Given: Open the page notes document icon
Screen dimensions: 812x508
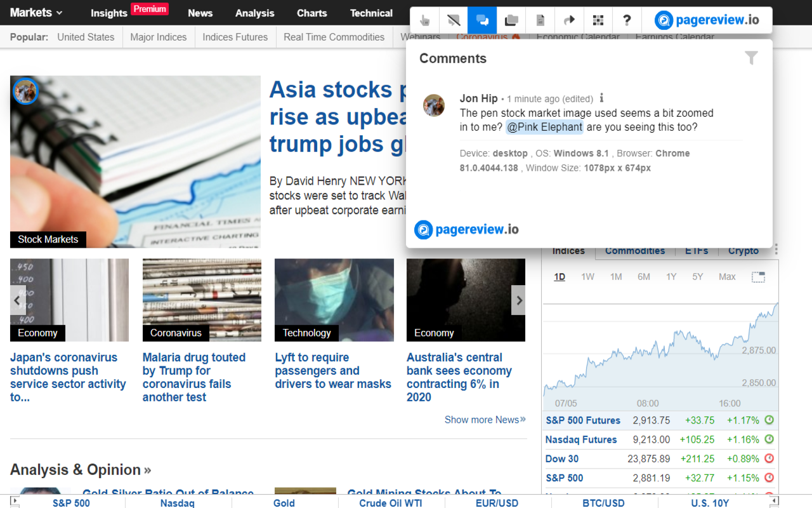Looking at the screenshot, I should (540, 20).
